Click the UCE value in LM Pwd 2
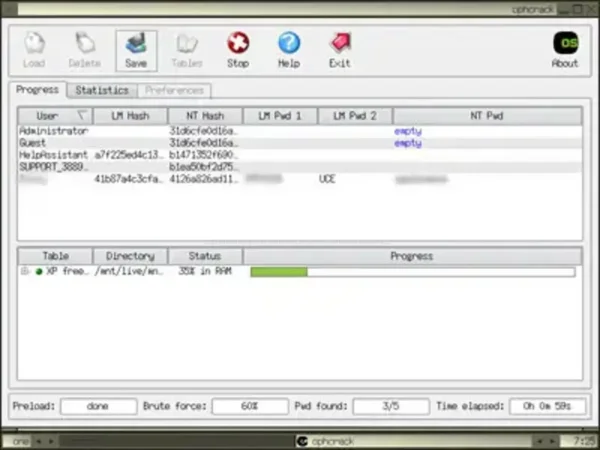 tap(327, 179)
